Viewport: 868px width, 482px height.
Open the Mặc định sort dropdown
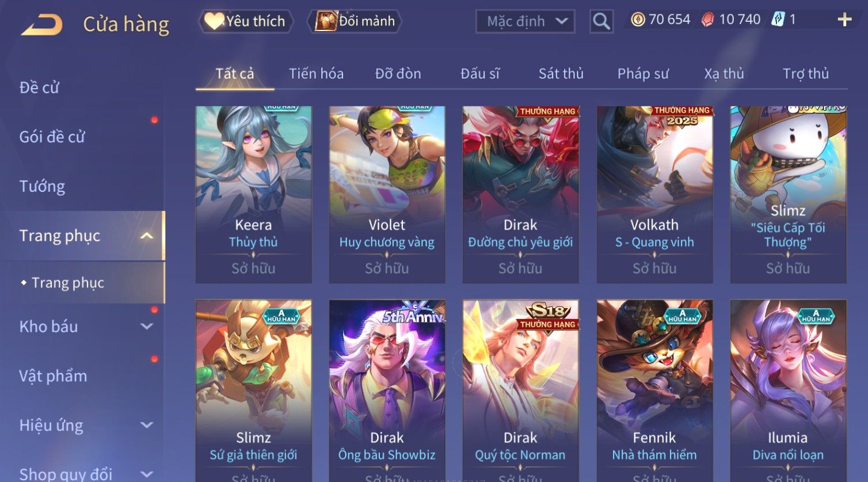[x=526, y=22]
